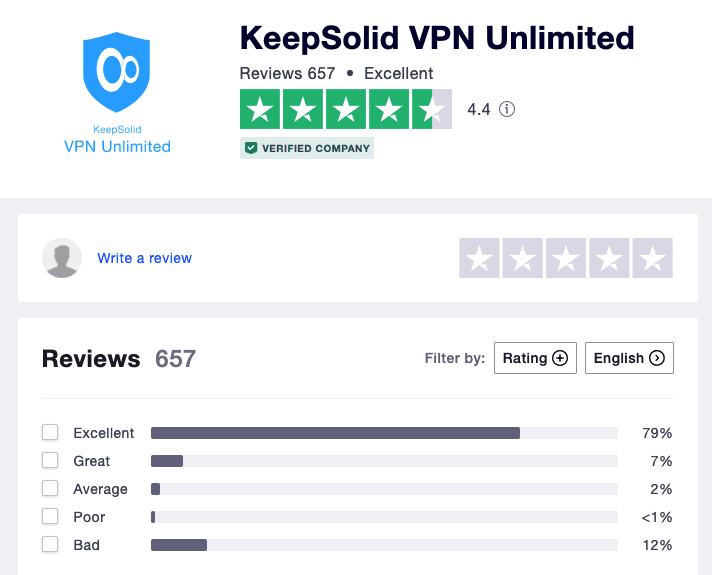Click the Excellent 79% rating bar

point(384,433)
